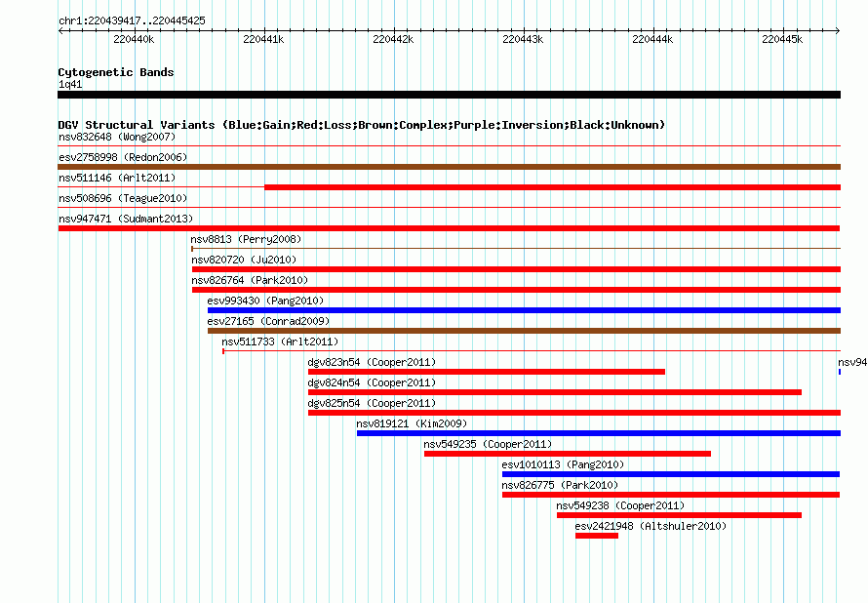The image size is (868, 603).
Task: Select the esv2758998 (Redon2006) brown bar
Action: pyautogui.click(x=449, y=167)
